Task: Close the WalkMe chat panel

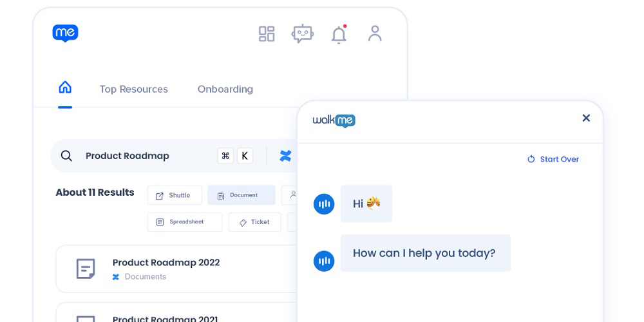Action: pos(586,118)
